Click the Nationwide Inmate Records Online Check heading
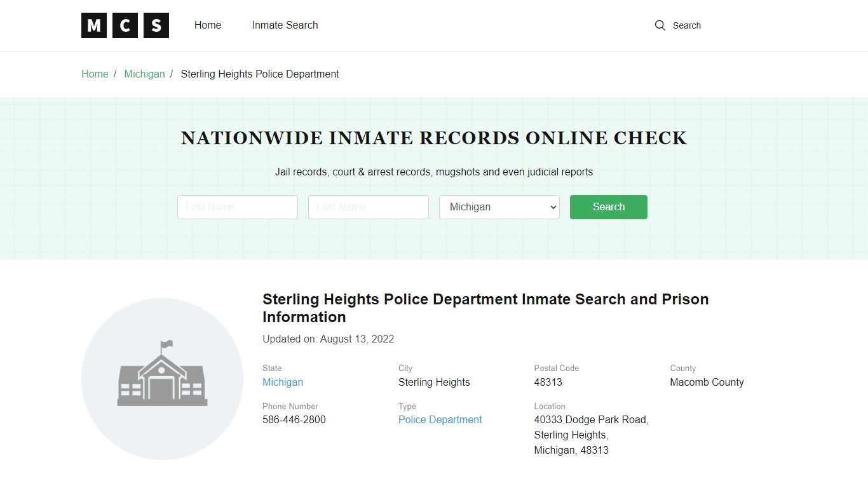 [434, 138]
